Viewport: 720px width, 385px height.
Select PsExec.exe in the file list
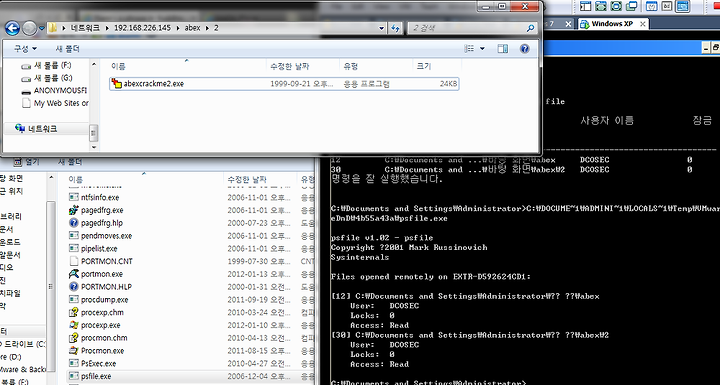[x=92, y=363]
